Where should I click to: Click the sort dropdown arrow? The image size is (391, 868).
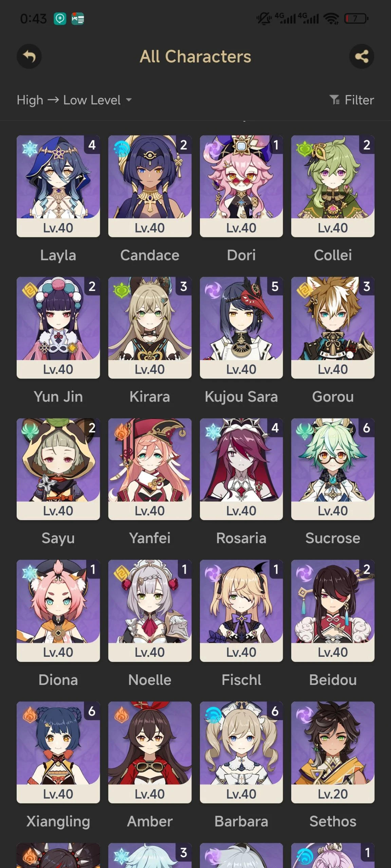[129, 100]
